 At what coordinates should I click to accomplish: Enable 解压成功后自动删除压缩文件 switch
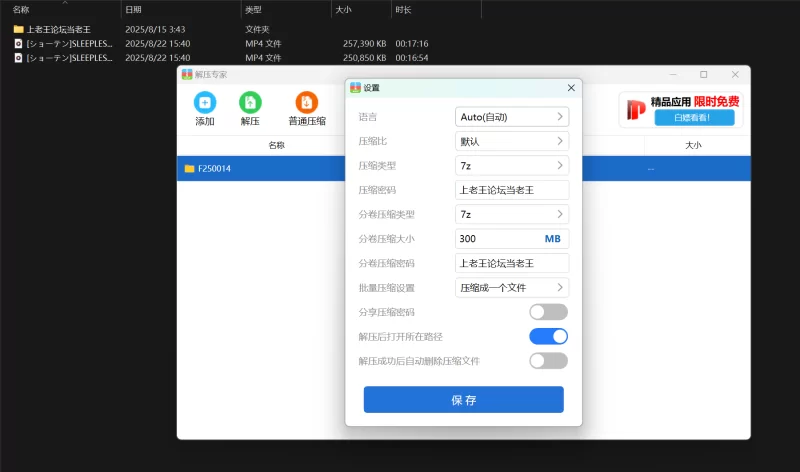point(548,361)
